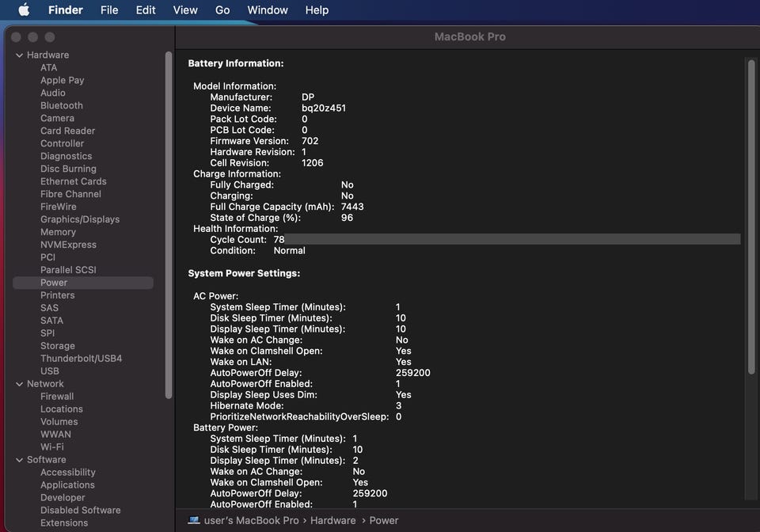Select Memory in the sidebar

coord(58,232)
